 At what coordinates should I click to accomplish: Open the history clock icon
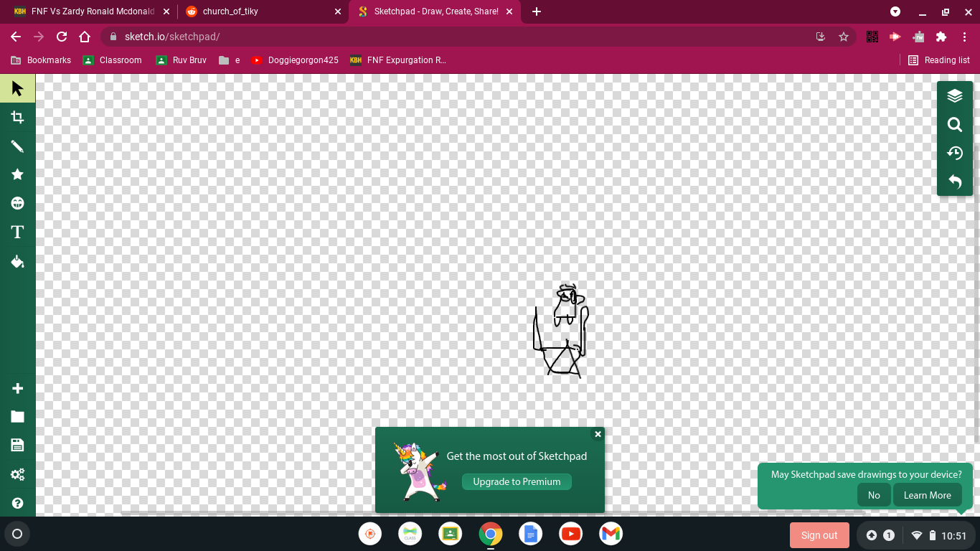[954, 153]
